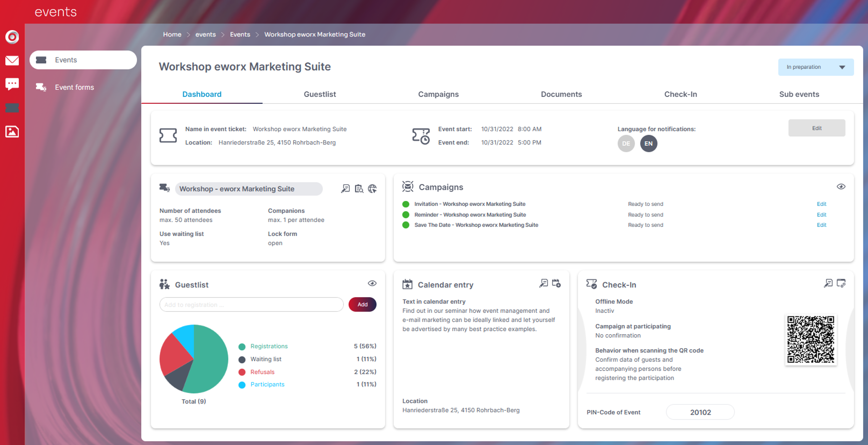
Task: Click the wrench icon in Calendar entry card
Action: pyautogui.click(x=543, y=283)
